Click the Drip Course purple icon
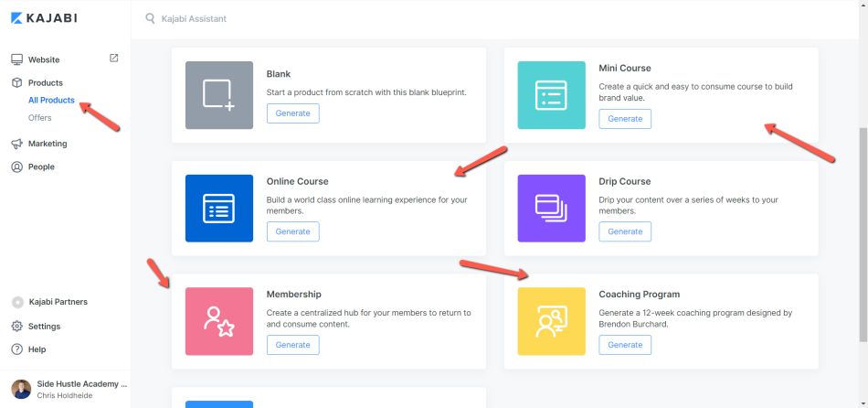This screenshot has width=868, height=408. [x=551, y=209]
